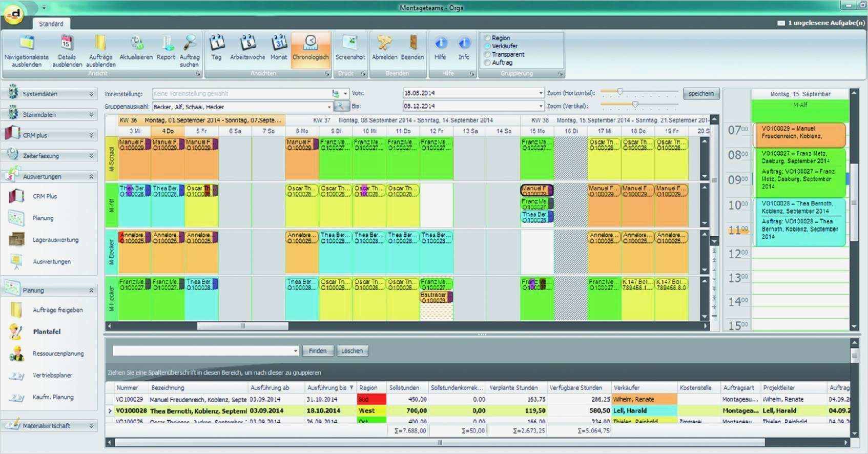Click the speichern button
The image size is (868, 454).
[701, 93]
